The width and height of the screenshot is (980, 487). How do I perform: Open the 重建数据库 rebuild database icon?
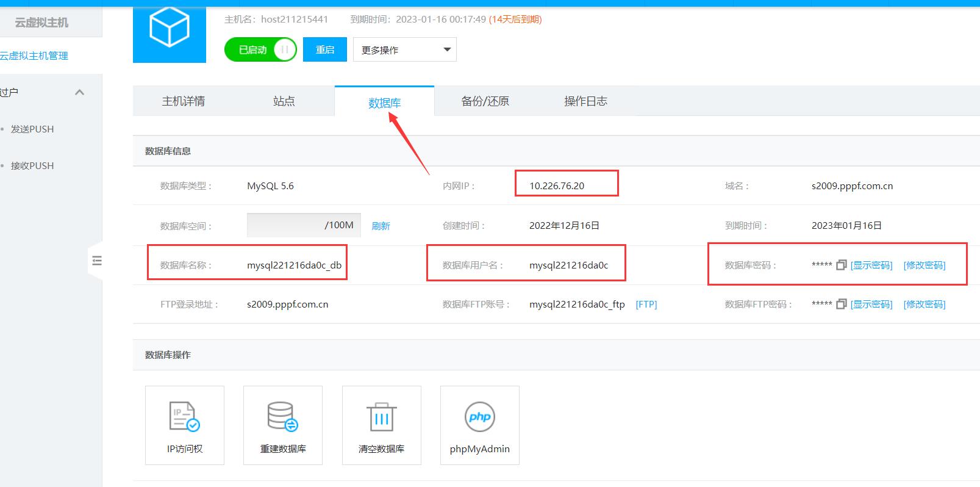(282, 417)
